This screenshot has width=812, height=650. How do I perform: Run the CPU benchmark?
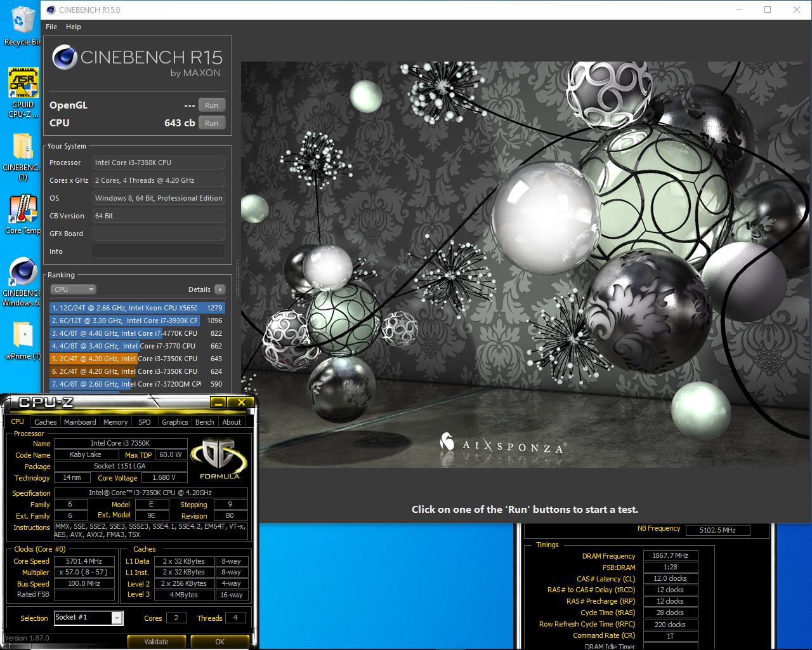212,123
